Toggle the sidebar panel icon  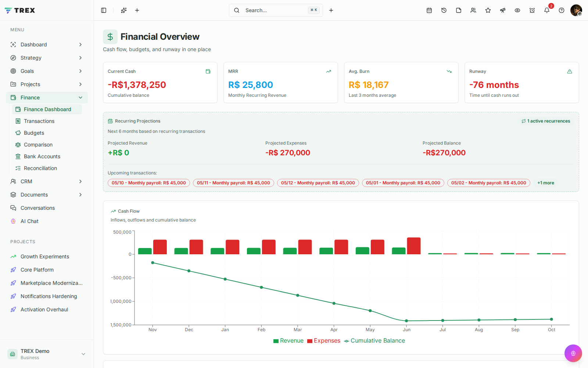(x=104, y=10)
